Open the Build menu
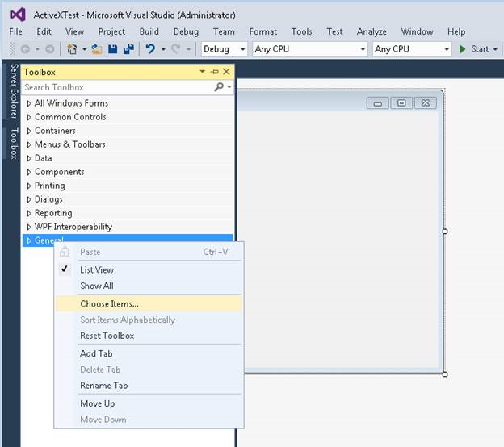Screen dimensions: 504x447 tap(149, 31)
